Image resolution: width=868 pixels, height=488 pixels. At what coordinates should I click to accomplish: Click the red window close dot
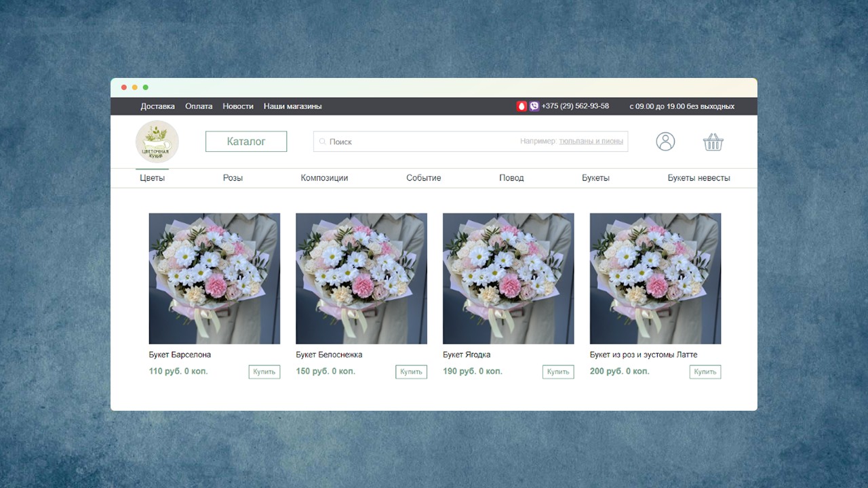[x=124, y=87]
